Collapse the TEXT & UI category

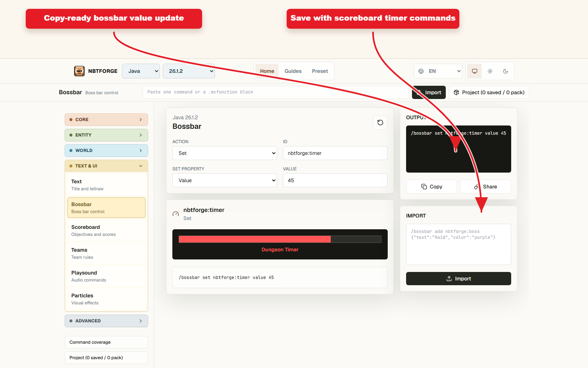click(x=106, y=166)
